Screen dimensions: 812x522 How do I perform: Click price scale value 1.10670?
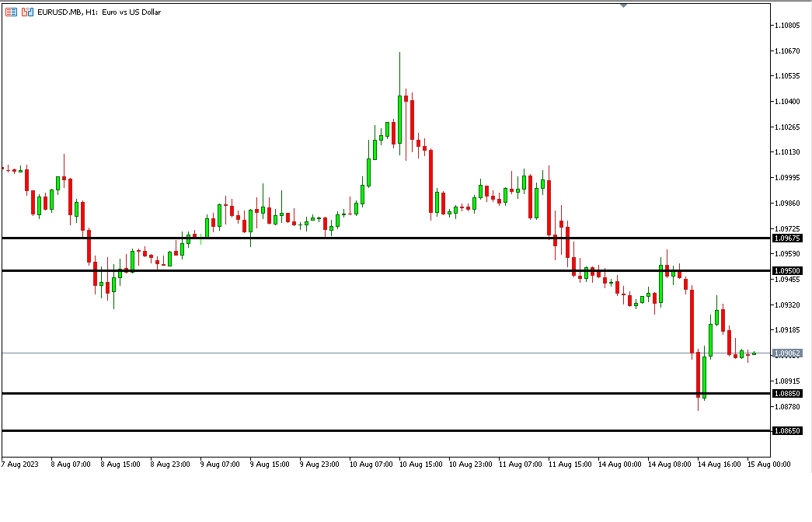tap(787, 50)
